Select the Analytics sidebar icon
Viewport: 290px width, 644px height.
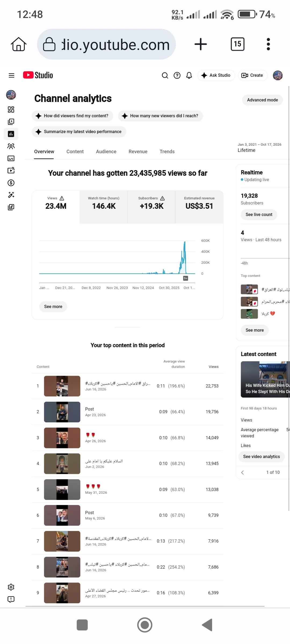point(11,134)
